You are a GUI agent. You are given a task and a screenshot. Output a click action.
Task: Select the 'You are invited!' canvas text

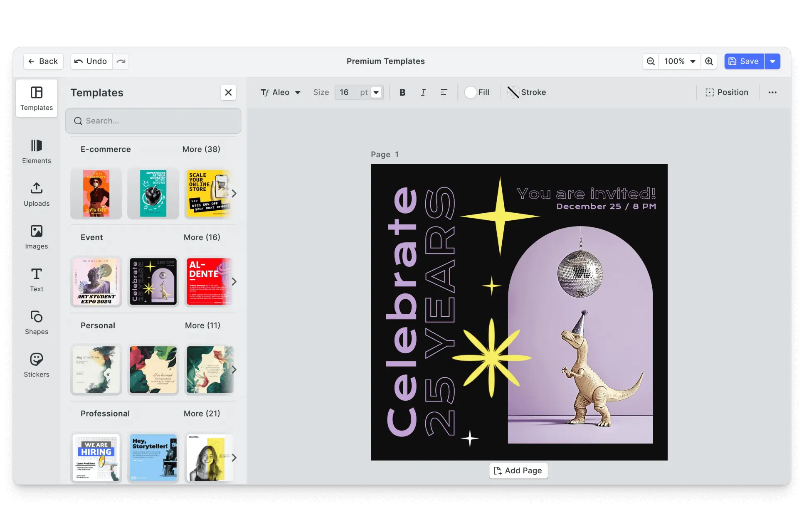click(x=586, y=193)
